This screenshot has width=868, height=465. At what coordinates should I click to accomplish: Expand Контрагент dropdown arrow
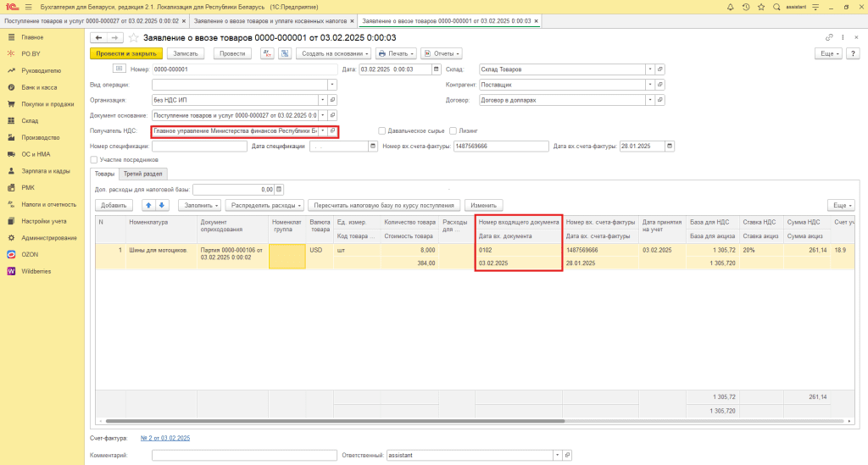point(650,85)
